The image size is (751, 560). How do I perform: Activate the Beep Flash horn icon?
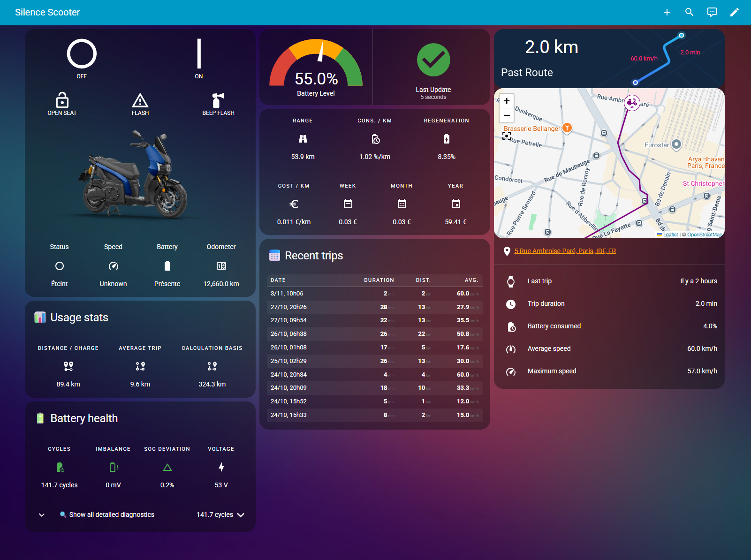coord(218,100)
